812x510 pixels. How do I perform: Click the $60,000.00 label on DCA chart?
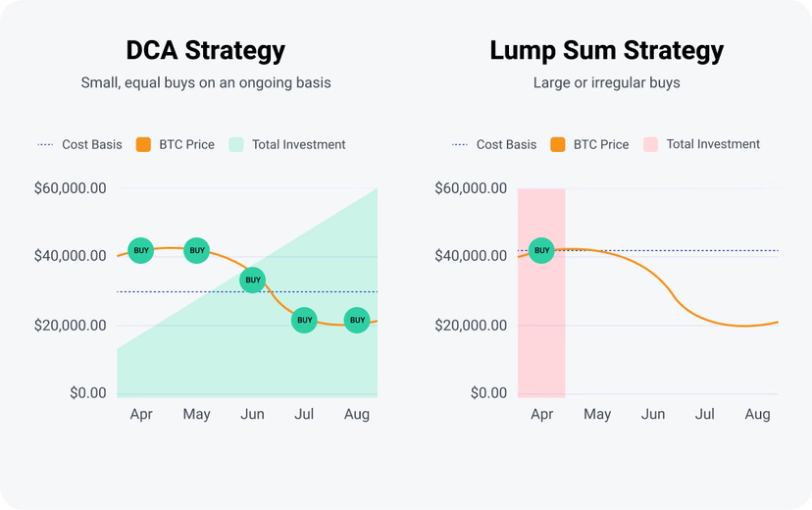tap(70, 188)
